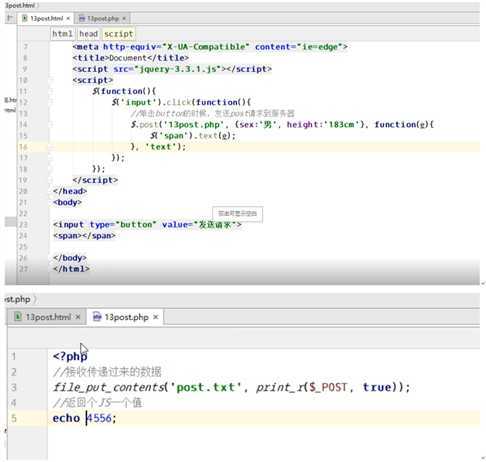Screen dimensions: 486x462
Task: Close the 13post.html tab in lower editor
Action: coord(78,317)
